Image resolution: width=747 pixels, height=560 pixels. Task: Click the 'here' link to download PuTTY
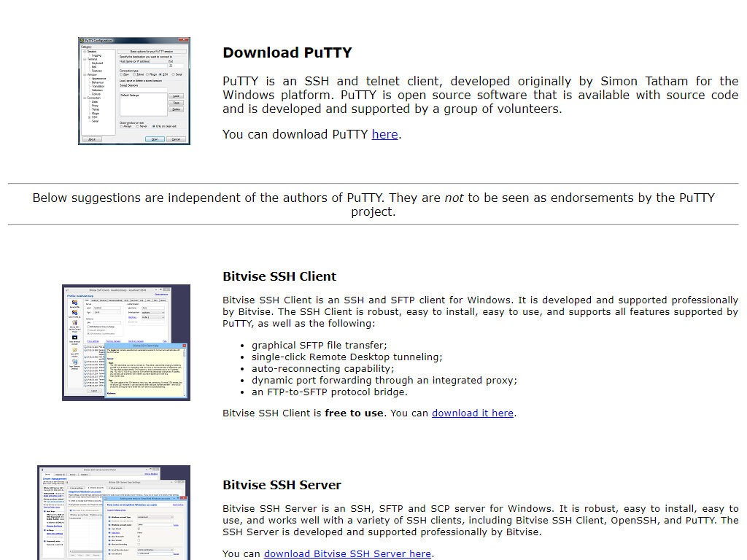384,135
